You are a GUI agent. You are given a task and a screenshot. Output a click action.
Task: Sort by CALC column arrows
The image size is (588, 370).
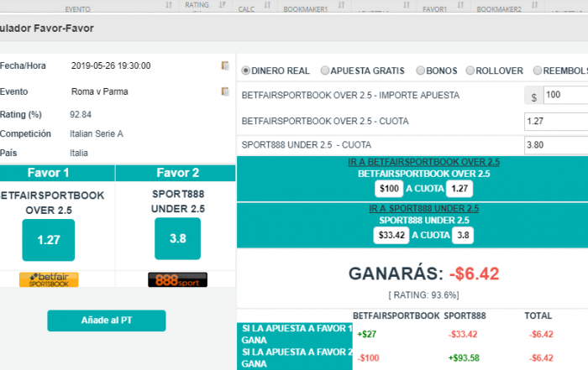click(267, 5)
